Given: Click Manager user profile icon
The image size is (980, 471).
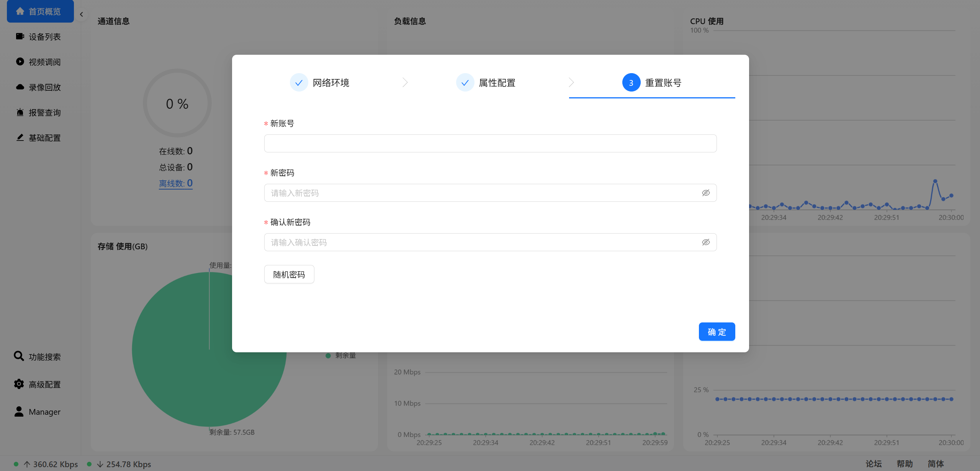Looking at the screenshot, I should pos(19,411).
